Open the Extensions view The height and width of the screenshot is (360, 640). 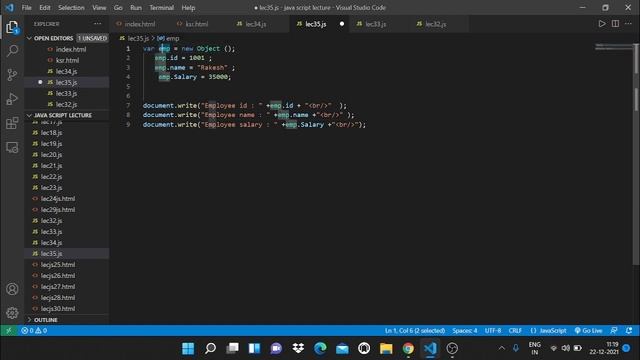pos(12,123)
